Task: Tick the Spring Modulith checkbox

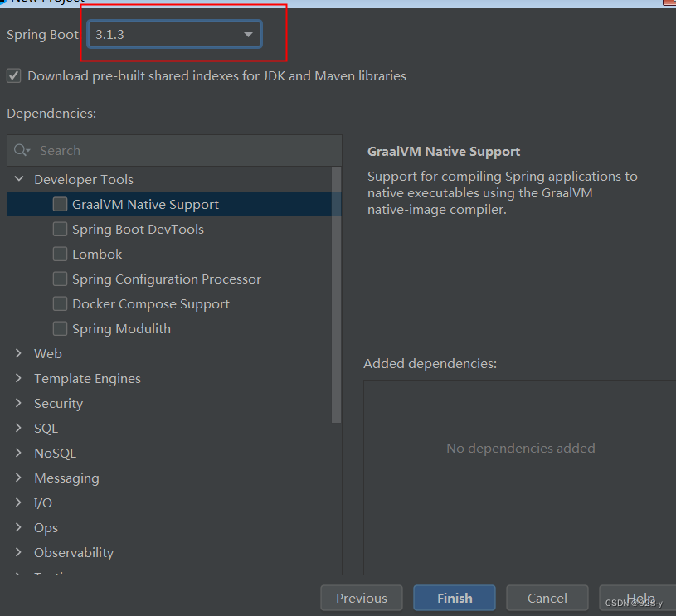Action: pos(60,329)
